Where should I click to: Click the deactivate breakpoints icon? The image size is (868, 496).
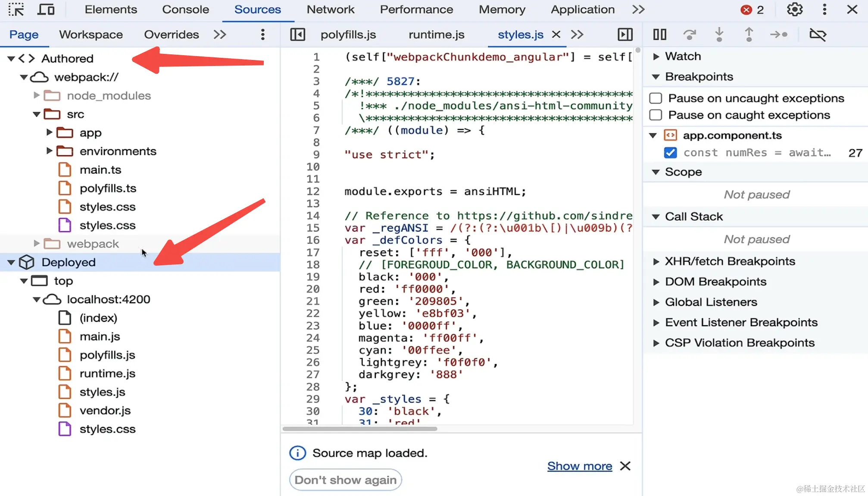pos(818,35)
